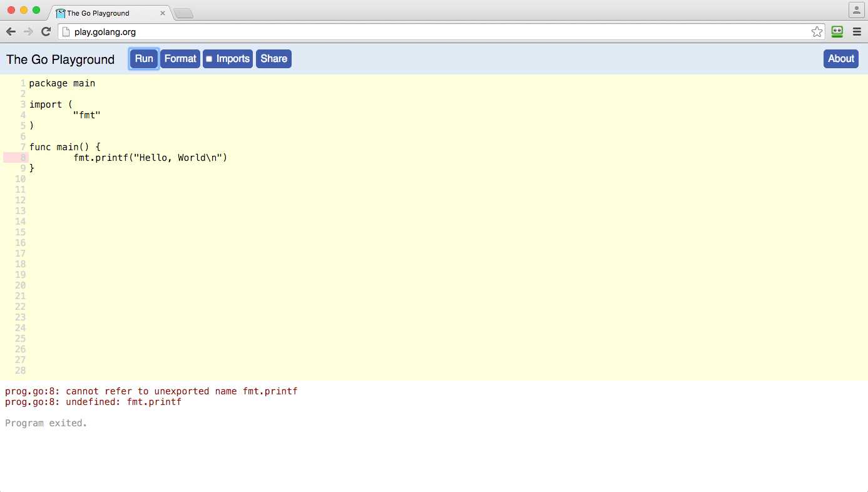Expand the Chrome customization menu
The width and height of the screenshot is (868, 492).
click(857, 31)
